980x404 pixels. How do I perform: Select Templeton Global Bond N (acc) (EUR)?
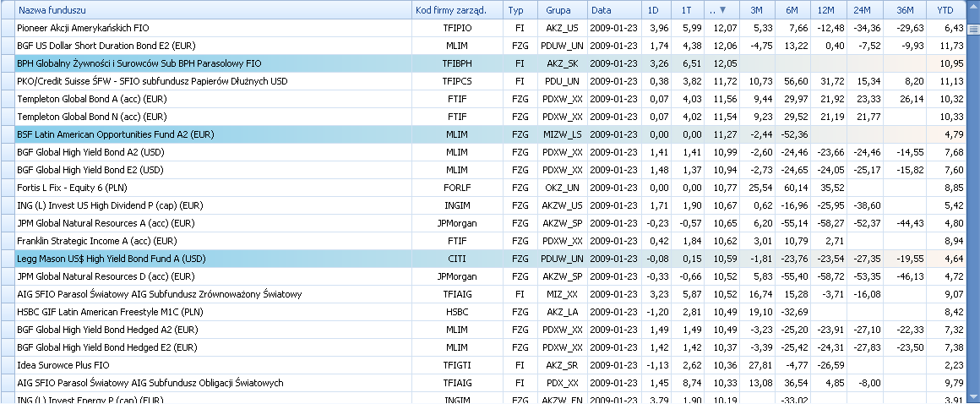(491, 117)
